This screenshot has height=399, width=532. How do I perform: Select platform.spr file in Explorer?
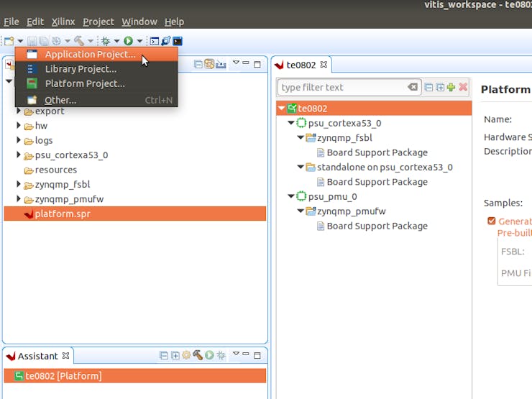[135, 214]
